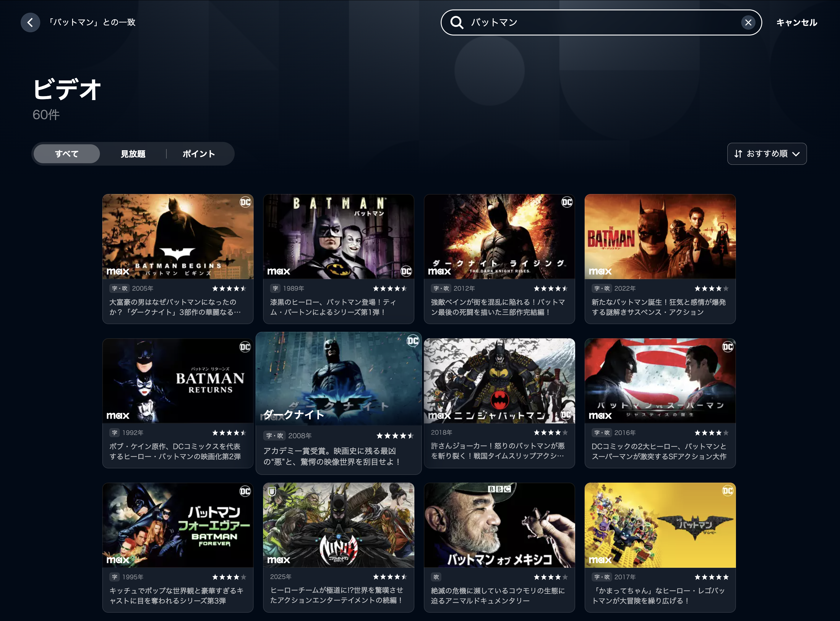Click max logo on Batman Returns card
Viewport: 840px width, 621px height.
click(118, 415)
